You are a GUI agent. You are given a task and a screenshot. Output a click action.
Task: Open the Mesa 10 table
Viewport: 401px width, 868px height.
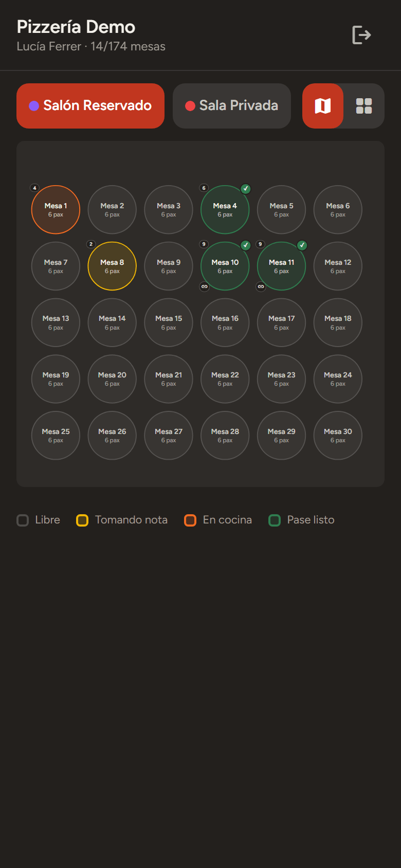[x=225, y=266]
